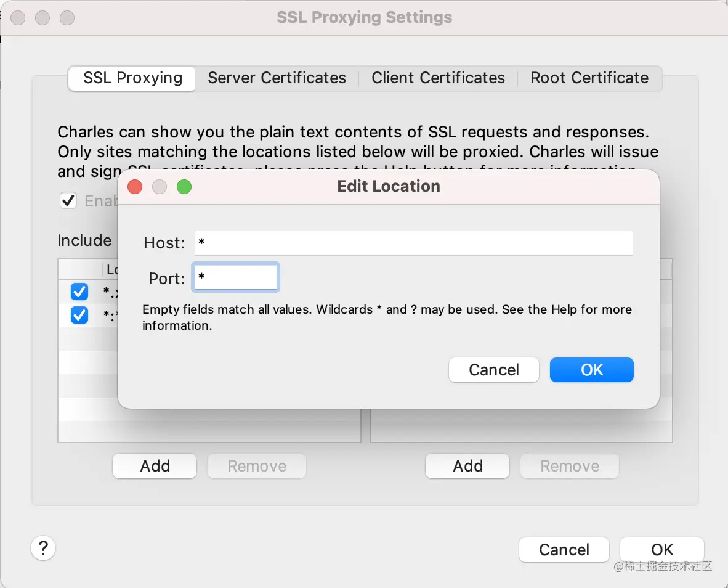This screenshot has width=728, height=588.
Task: Click the question mark help button
Action: tap(43, 547)
